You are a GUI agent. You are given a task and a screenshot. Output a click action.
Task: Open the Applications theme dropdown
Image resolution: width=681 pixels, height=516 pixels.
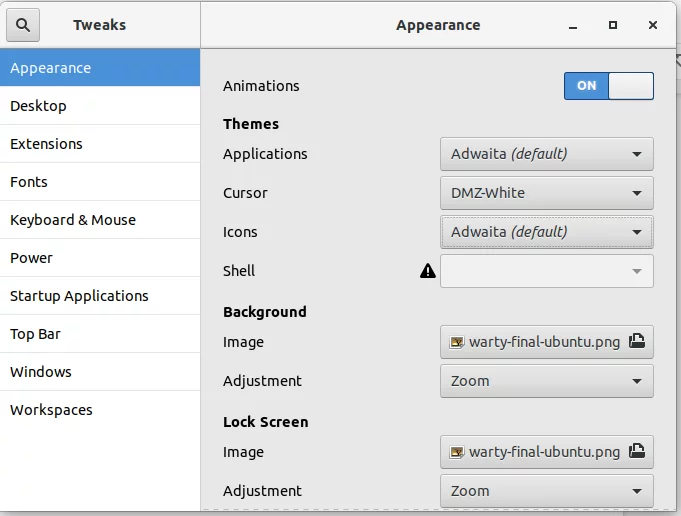546,154
